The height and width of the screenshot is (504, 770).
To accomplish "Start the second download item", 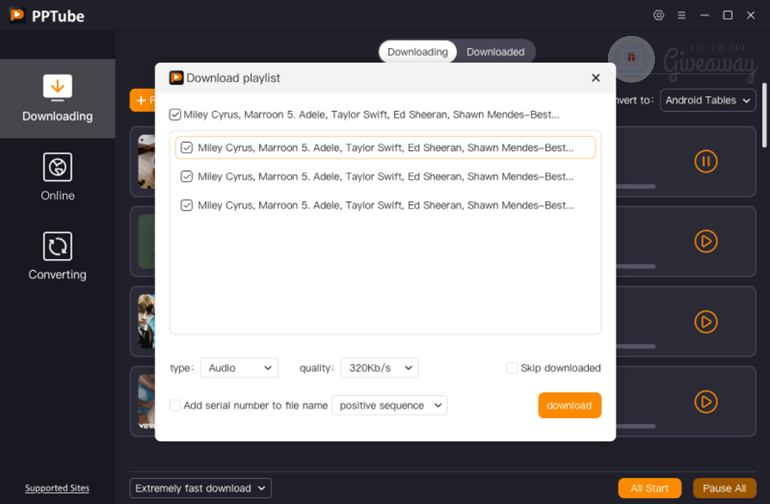I will 705,241.
